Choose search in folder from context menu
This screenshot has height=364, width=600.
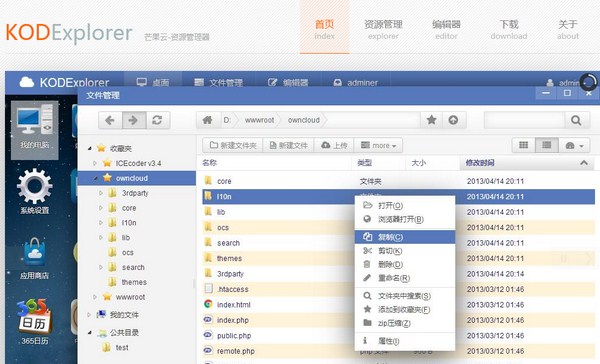coord(405,296)
